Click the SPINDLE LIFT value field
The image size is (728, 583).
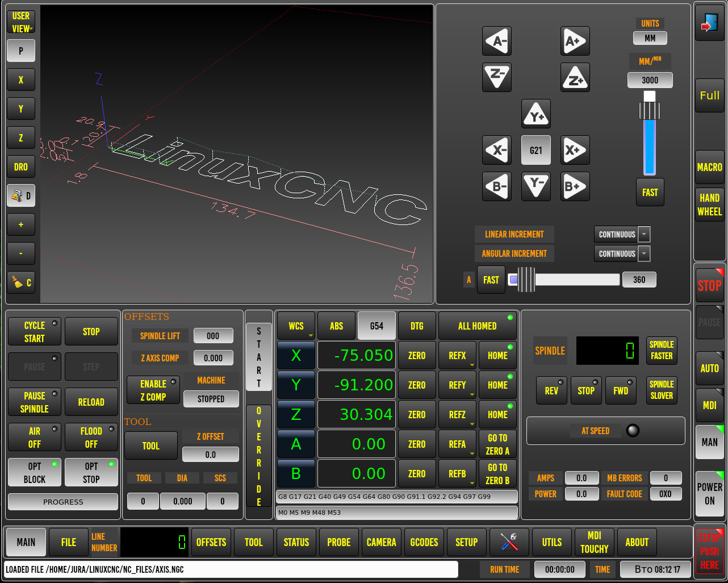(213, 336)
